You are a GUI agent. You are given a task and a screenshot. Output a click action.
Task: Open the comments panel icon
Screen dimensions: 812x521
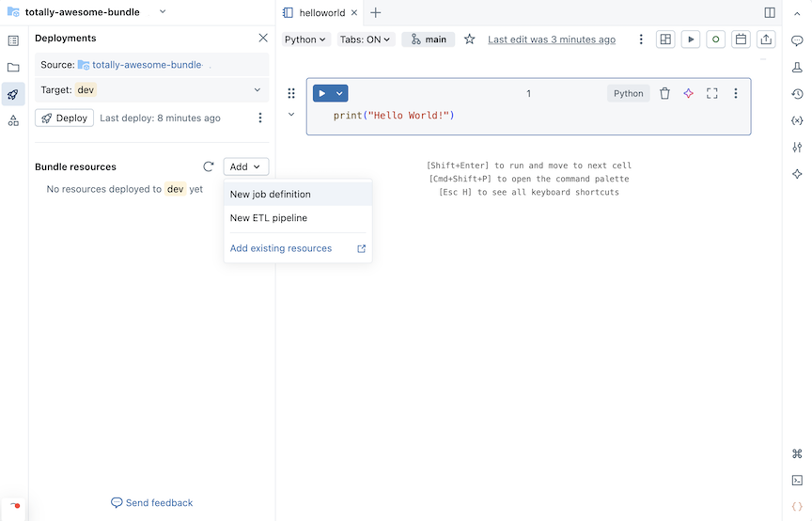pyautogui.click(x=797, y=40)
